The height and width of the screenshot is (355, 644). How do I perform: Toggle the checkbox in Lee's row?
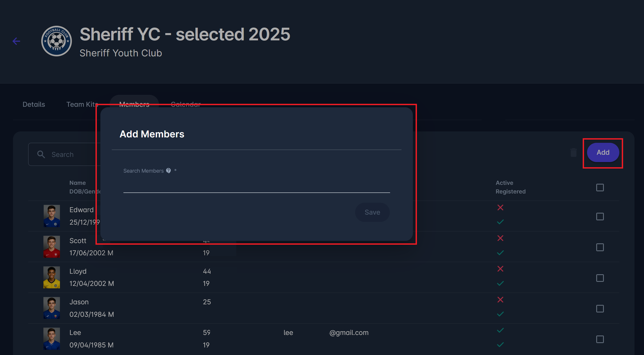(x=600, y=339)
